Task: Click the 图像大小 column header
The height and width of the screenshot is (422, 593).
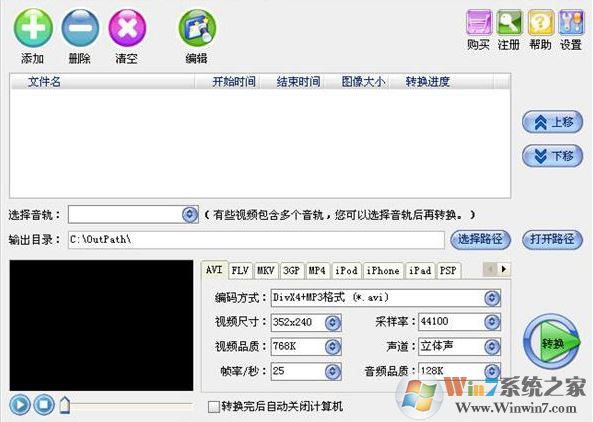Action: (x=358, y=82)
